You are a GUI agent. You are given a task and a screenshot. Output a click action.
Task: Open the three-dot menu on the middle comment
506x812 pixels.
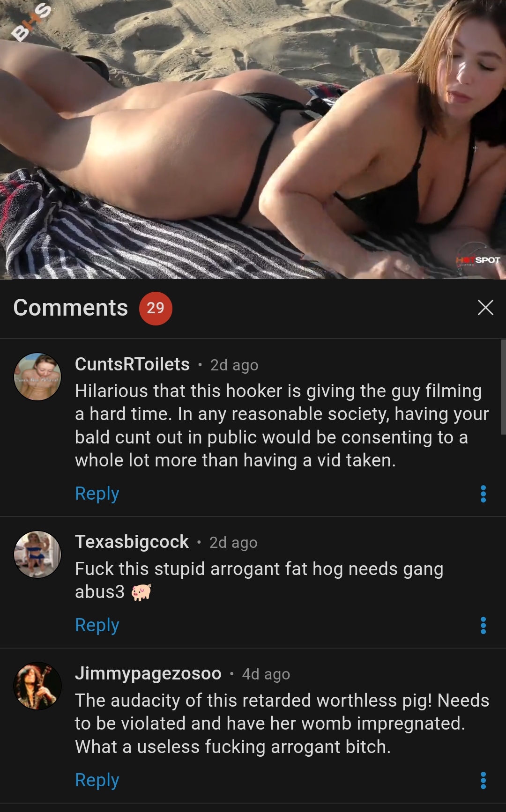pos(484,626)
